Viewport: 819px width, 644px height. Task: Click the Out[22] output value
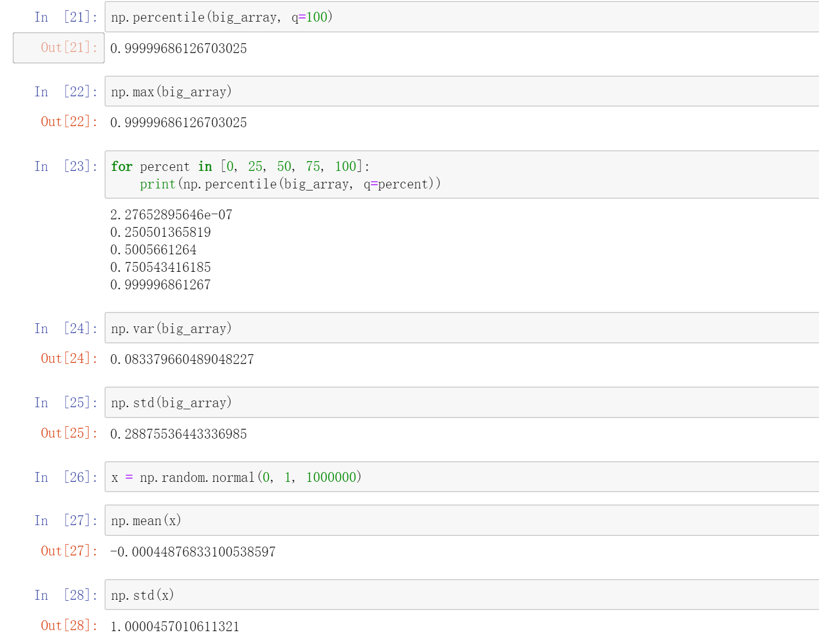point(178,123)
